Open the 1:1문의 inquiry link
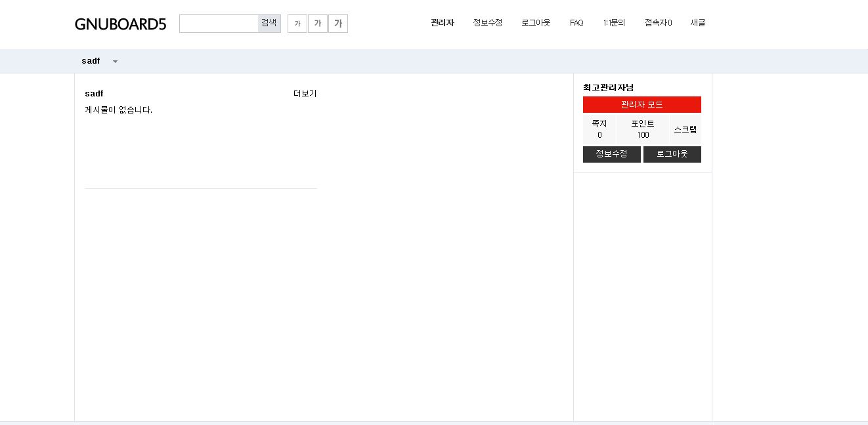868x425 pixels. [x=614, y=23]
